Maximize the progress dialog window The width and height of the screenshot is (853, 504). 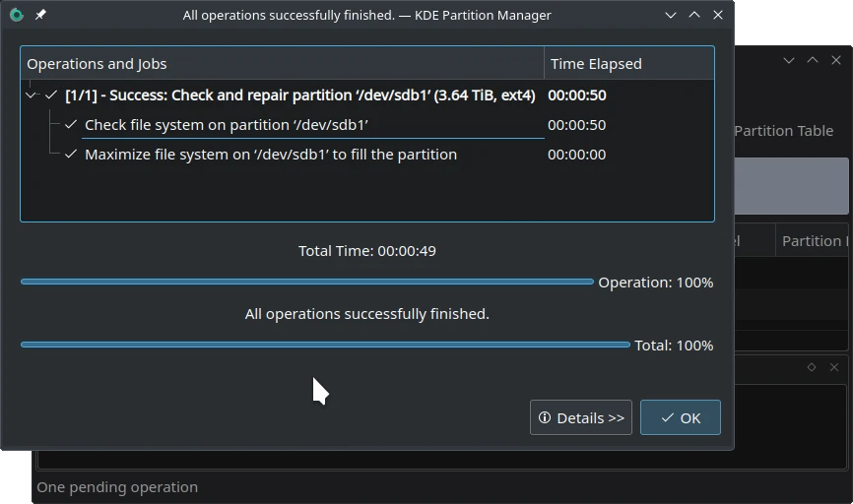point(694,15)
